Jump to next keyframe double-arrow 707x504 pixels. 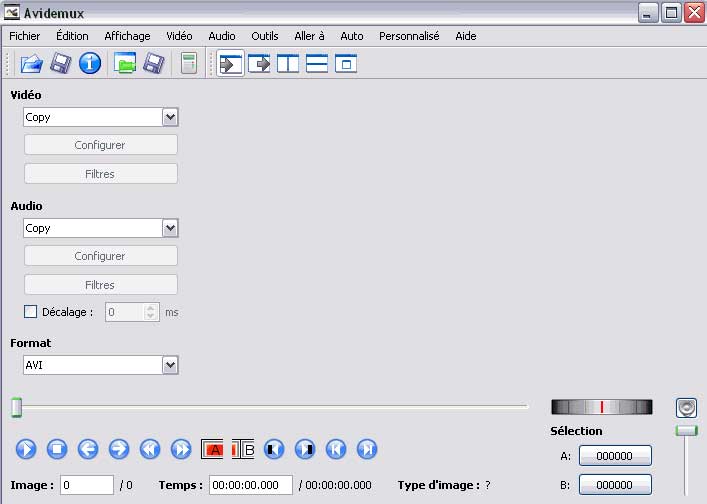pyautogui.click(x=181, y=449)
